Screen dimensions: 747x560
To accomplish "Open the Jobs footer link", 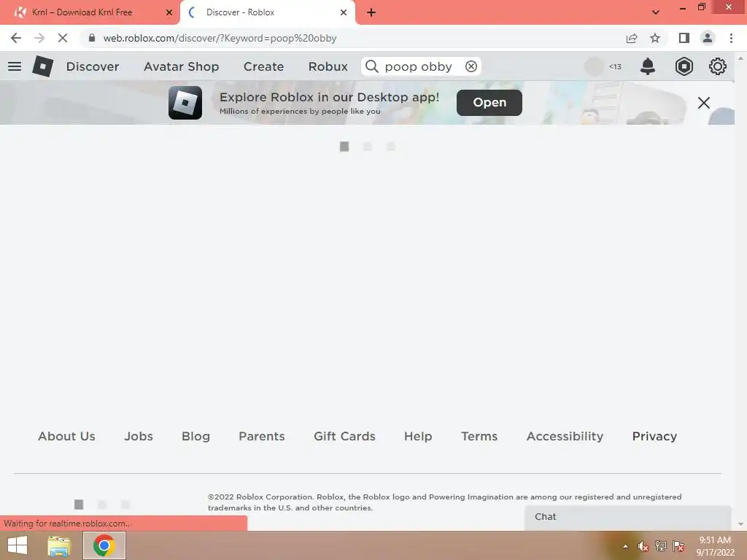I will click(139, 436).
